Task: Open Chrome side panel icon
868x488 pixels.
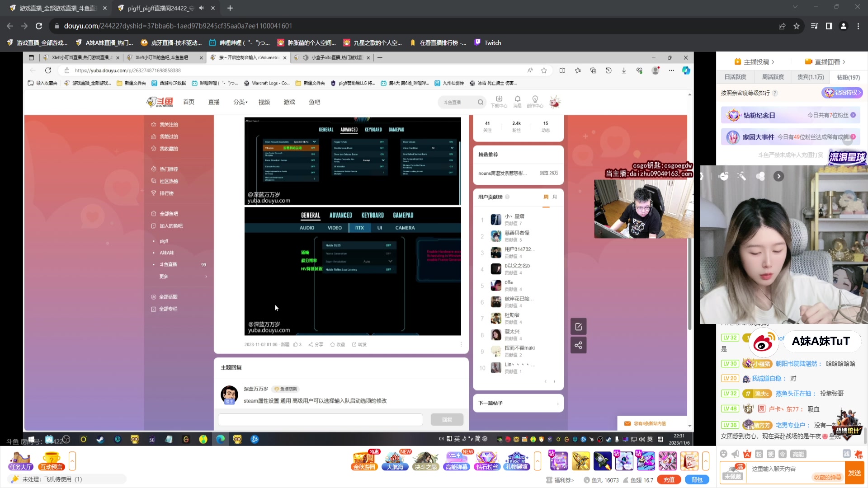Action: 829,26
